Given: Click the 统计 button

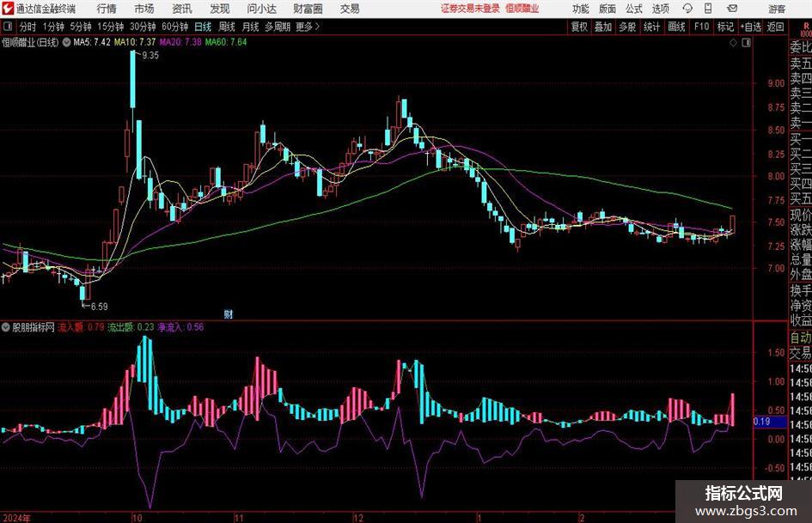Looking at the screenshot, I should point(651,27).
